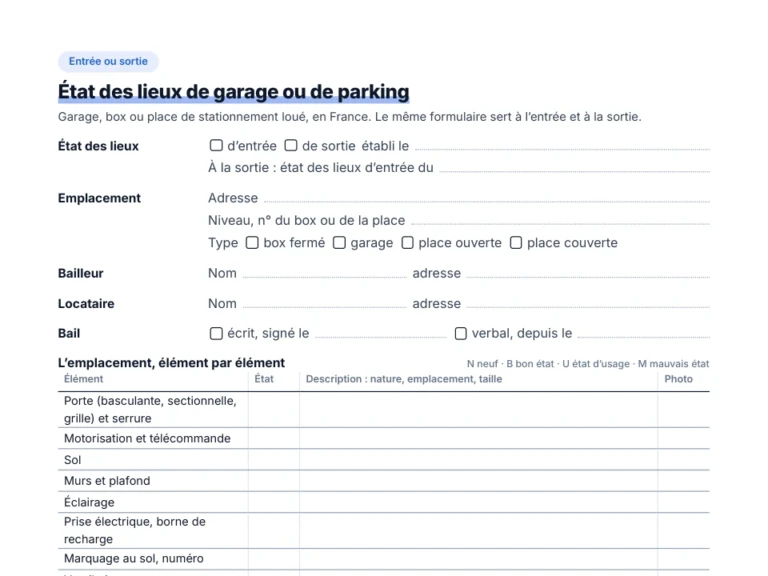
Task: Tick the "de sortie" checkbox
Action: tap(291, 145)
